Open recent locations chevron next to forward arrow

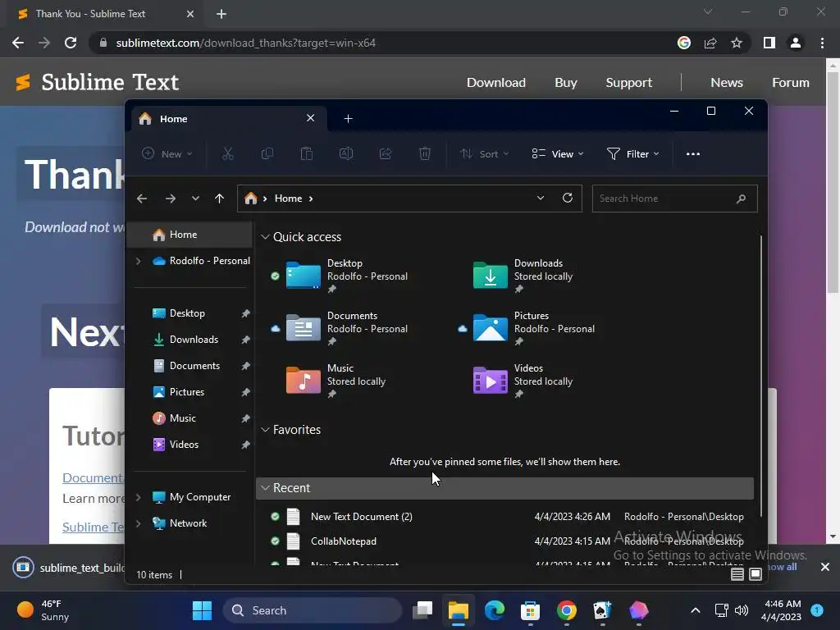[x=195, y=199]
